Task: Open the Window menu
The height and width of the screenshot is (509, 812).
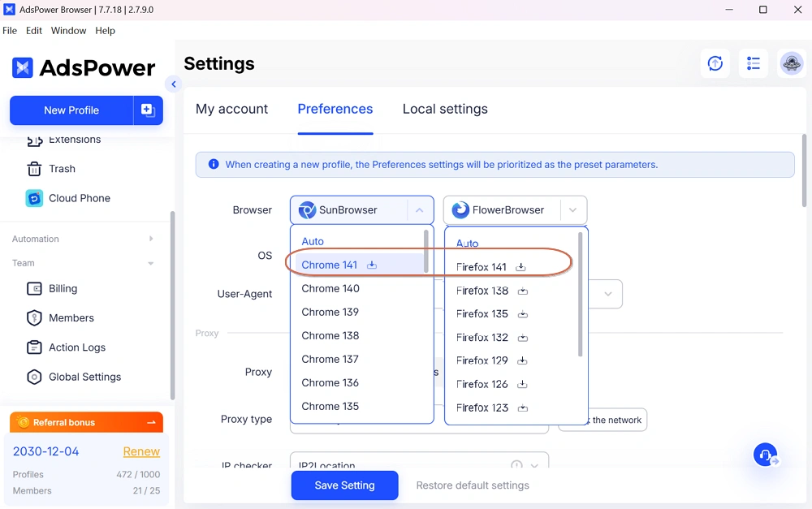Action: pyautogui.click(x=68, y=30)
